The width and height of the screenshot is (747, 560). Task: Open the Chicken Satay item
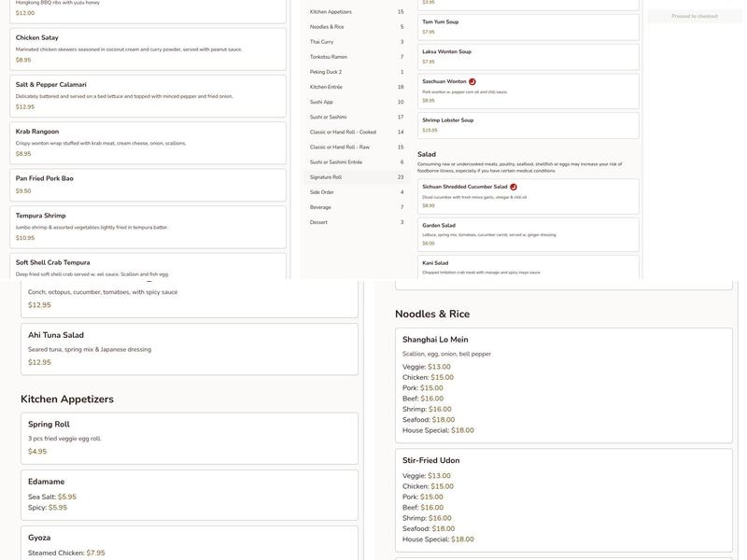point(148,49)
